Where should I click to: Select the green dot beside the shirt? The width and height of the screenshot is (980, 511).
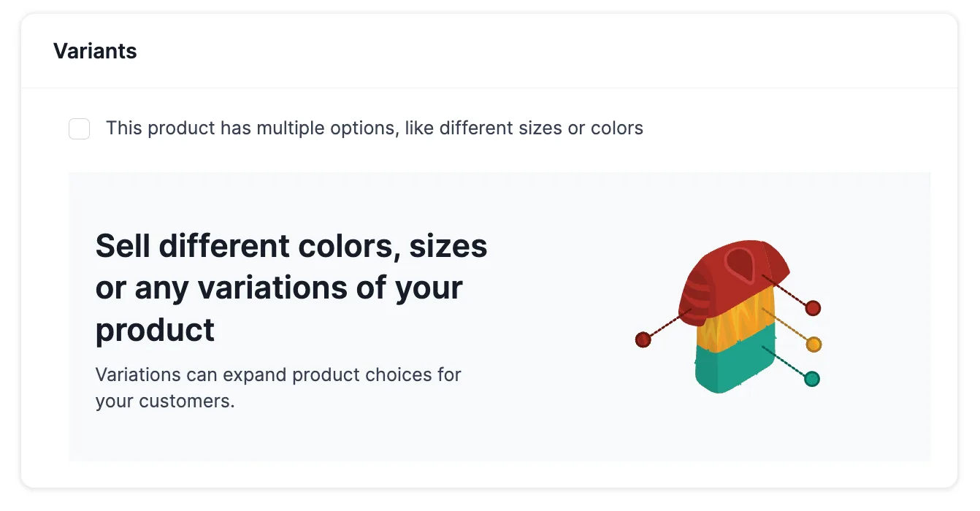click(811, 379)
